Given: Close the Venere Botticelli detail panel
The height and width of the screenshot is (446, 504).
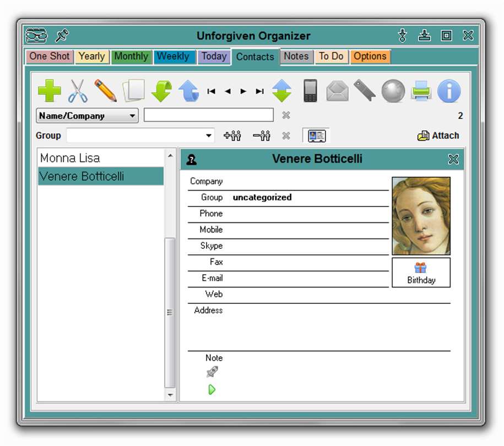Looking at the screenshot, I should [x=453, y=159].
